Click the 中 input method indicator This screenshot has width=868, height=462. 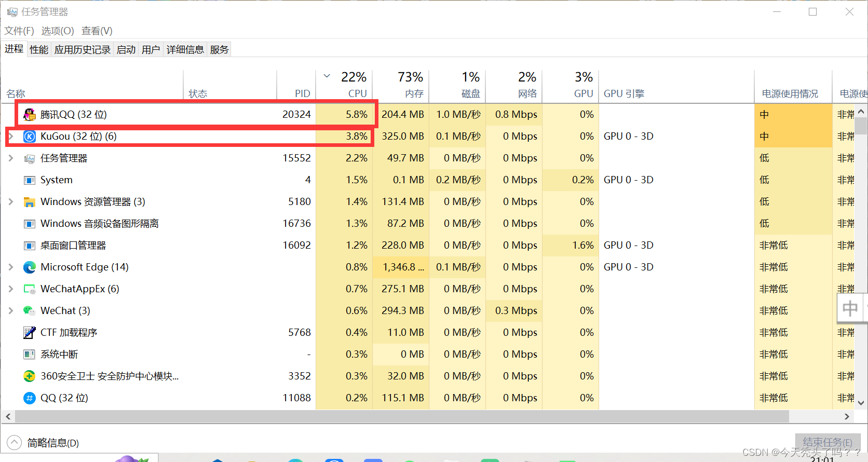[850, 308]
